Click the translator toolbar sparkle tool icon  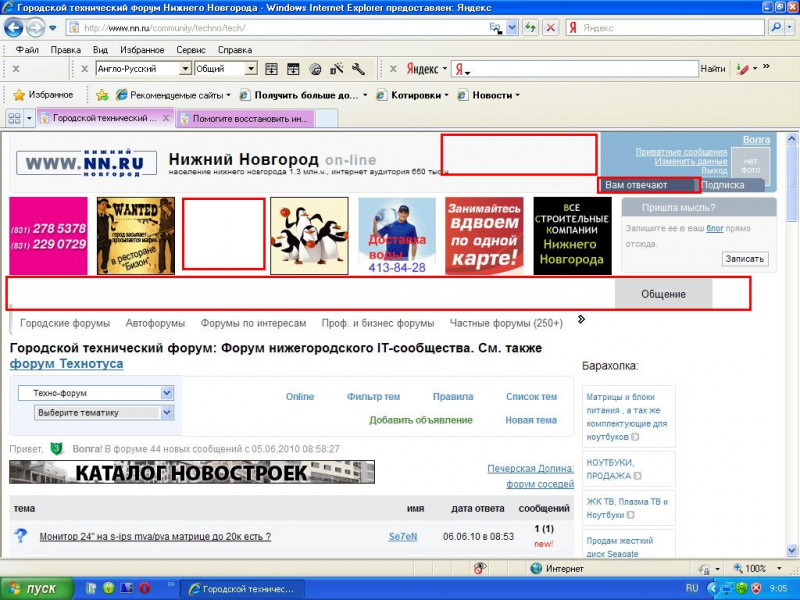tap(337, 68)
